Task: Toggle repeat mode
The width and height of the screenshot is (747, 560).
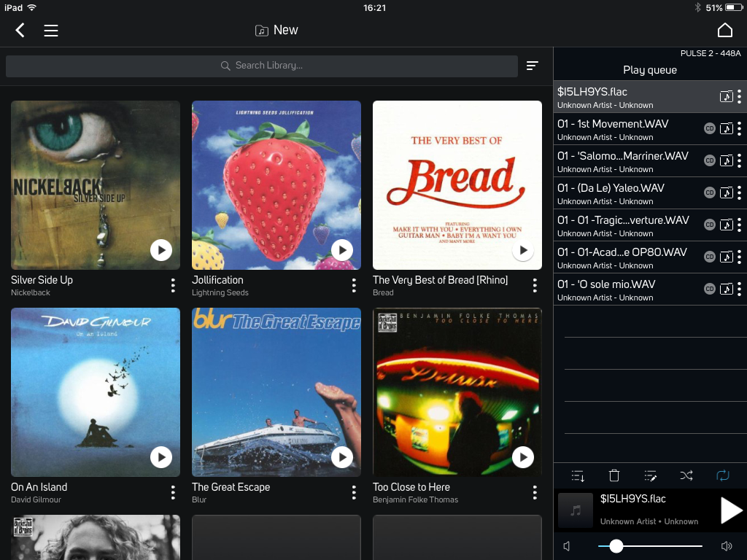Action: tap(723, 475)
